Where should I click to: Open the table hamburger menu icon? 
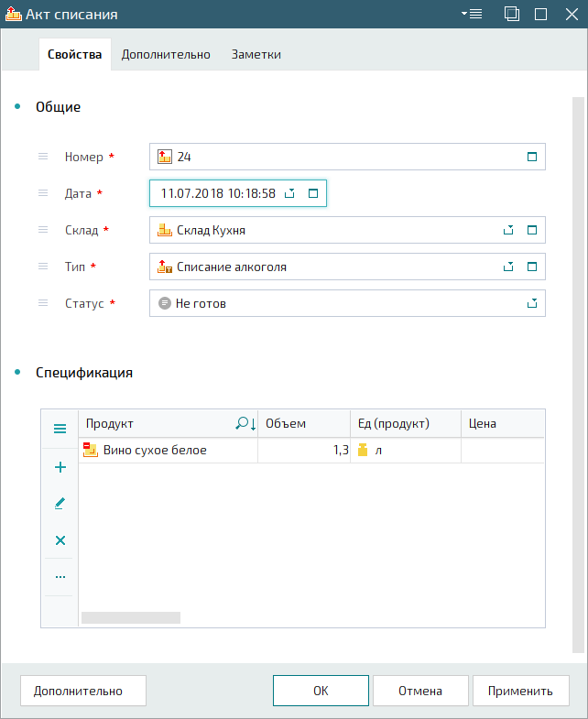click(x=60, y=429)
